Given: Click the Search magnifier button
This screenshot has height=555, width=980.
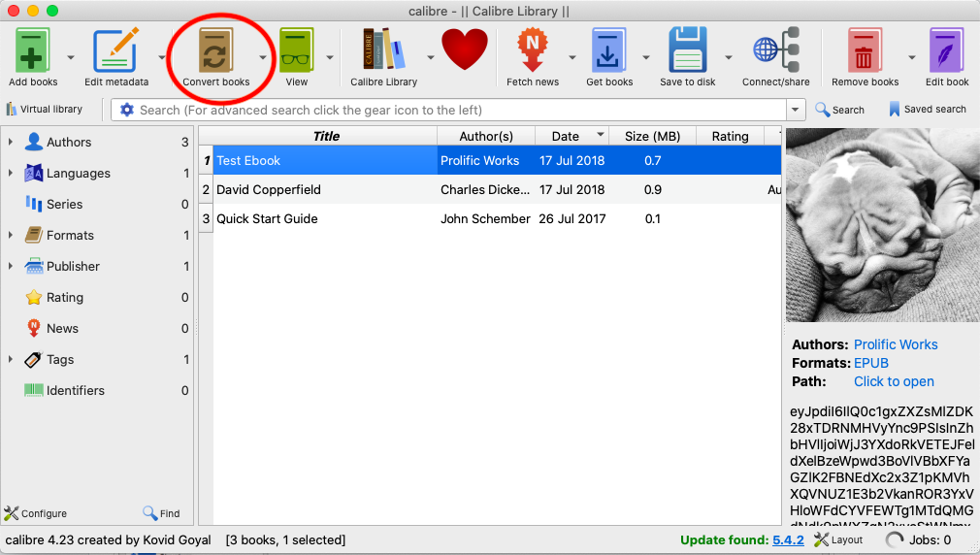Looking at the screenshot, I should pyautogui.click(x=840, y=110).
